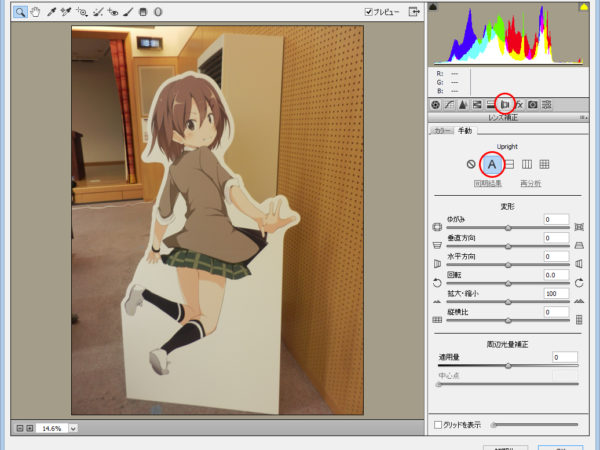Select the Zoom tool
Screen dimensions: 600x450
[20, 12]
